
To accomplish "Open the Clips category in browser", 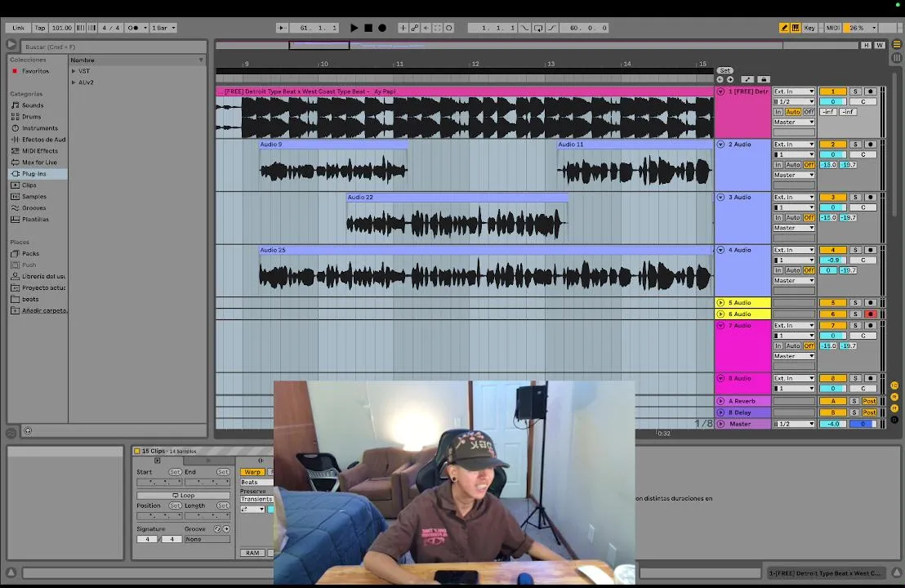I will pyautogui.click(x=29, y=185).
